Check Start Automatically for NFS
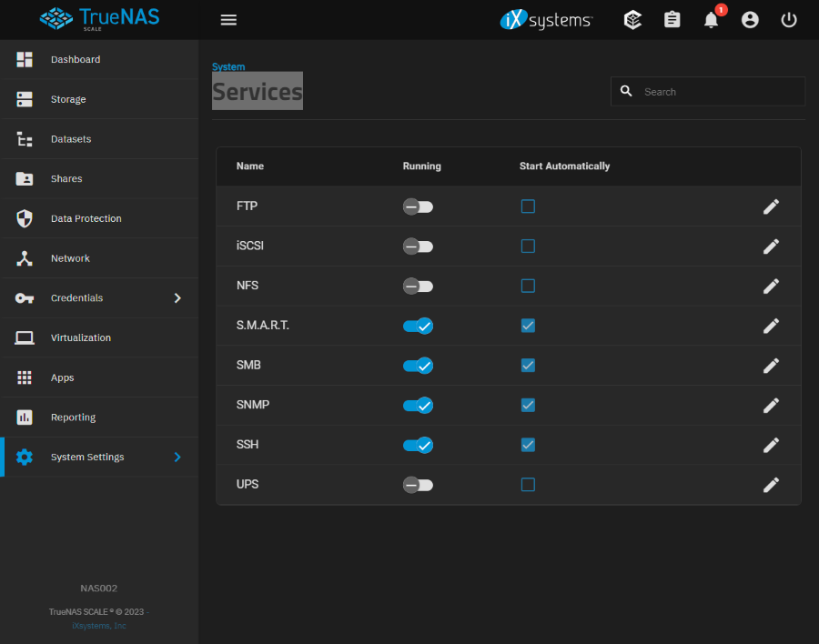The width and height of the screenshot is (819, 644). point(528,286)
